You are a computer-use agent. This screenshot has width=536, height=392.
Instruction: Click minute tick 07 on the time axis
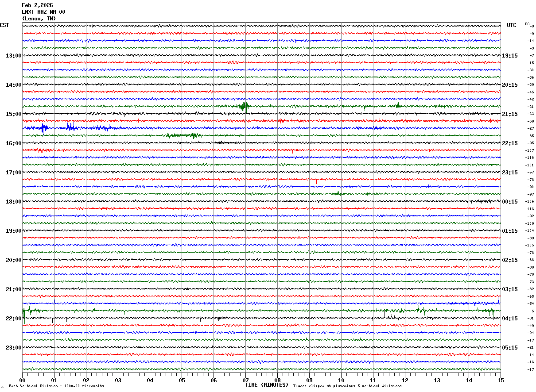tap(245, 380)
